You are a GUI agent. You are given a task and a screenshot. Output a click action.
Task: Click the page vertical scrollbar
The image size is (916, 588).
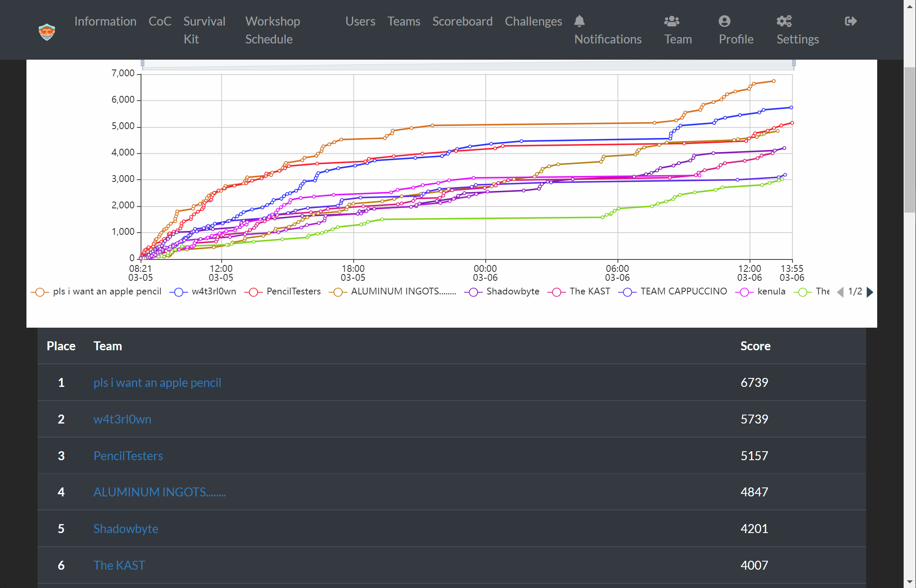coord(910,139)
